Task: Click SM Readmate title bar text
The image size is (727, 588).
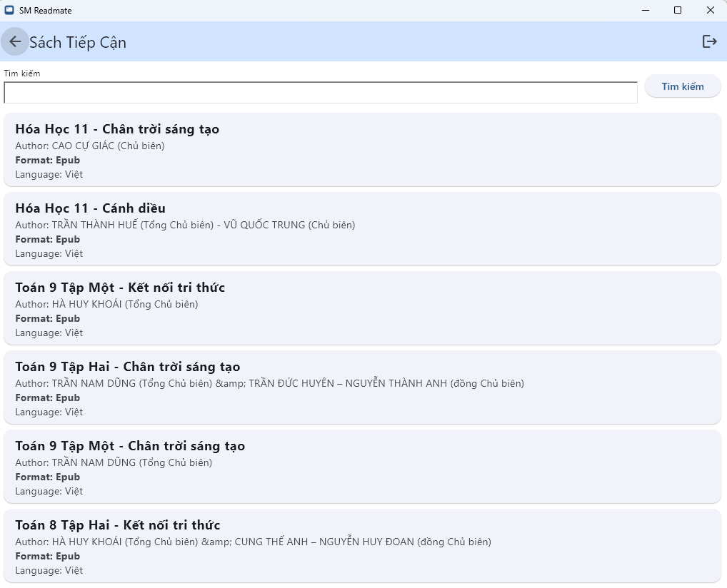Action: pyautogui.click(x=46, y=11)
